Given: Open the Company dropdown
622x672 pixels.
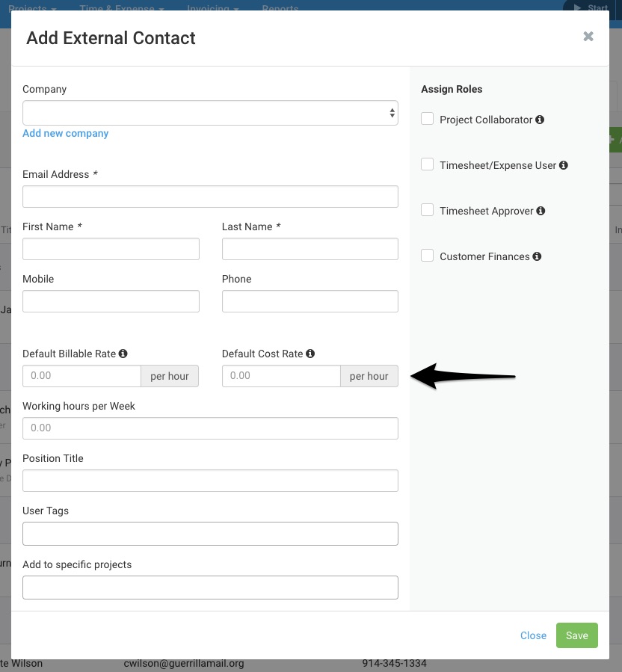Looking at the screenshot, I should tap(209, 112).
